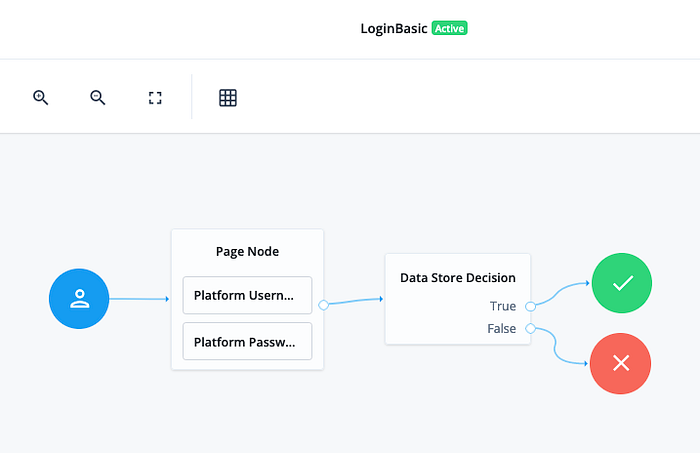Screen dimensions: 700x453
Task: Select the Platform Password node
Action: pos(247,341)
